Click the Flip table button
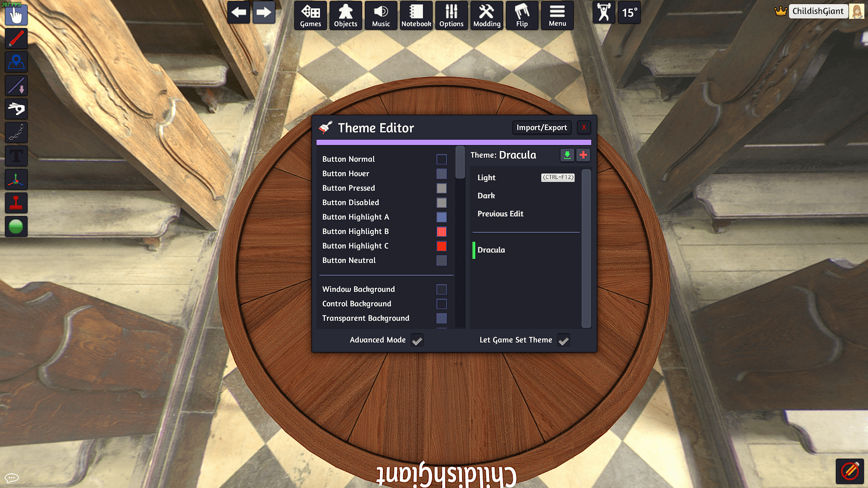The width and height of the screenshot is (868, 488). tap(522, 15)
